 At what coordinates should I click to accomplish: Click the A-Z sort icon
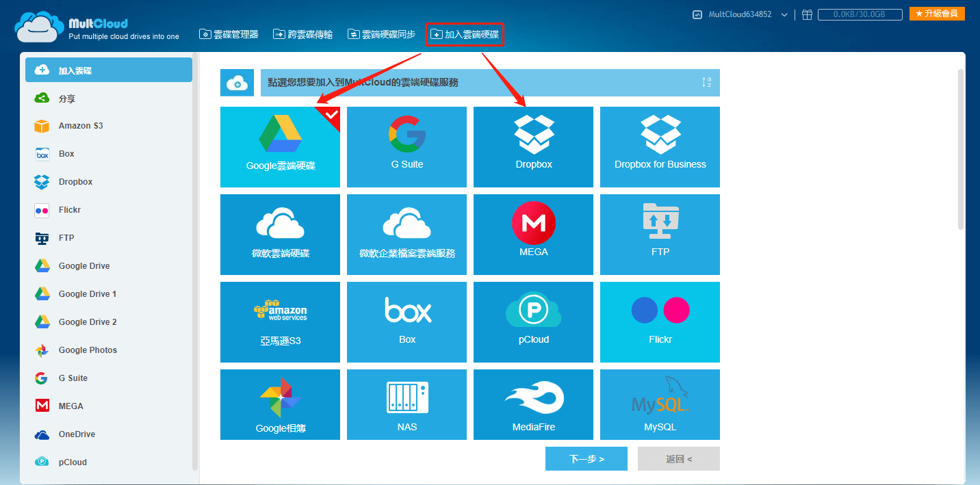click(706, 82)
